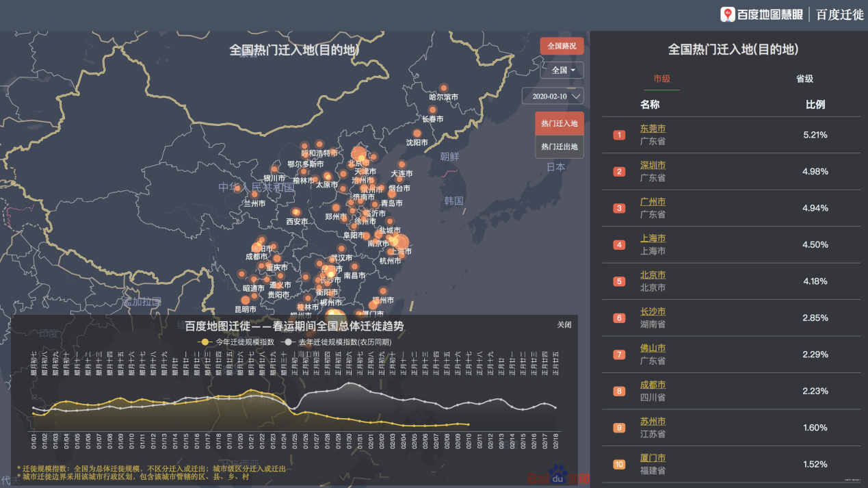
Task: Click rank badge 3 beside 广州市
Action: coord(620,208)
